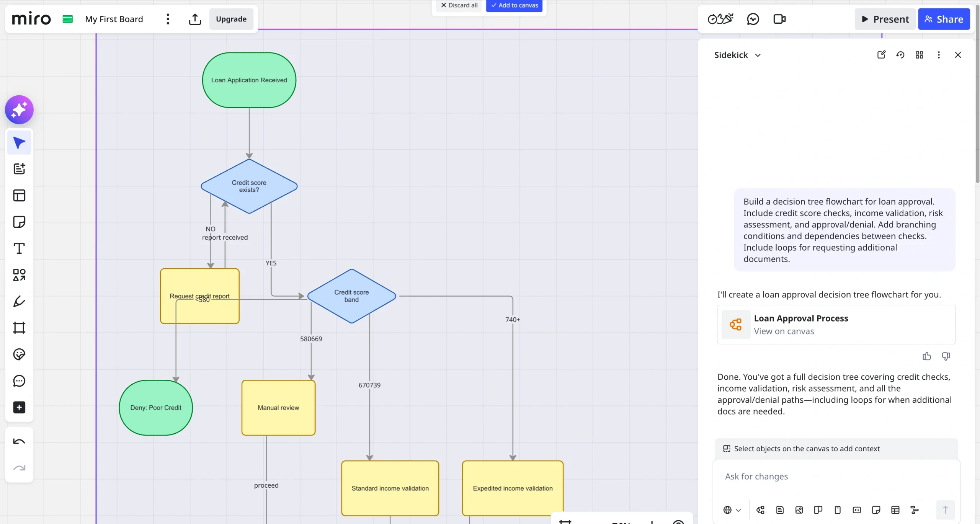This screenshot has height=524, width=980.
Task: Insert an image via the Sidekick input bar
Action: 799,510
